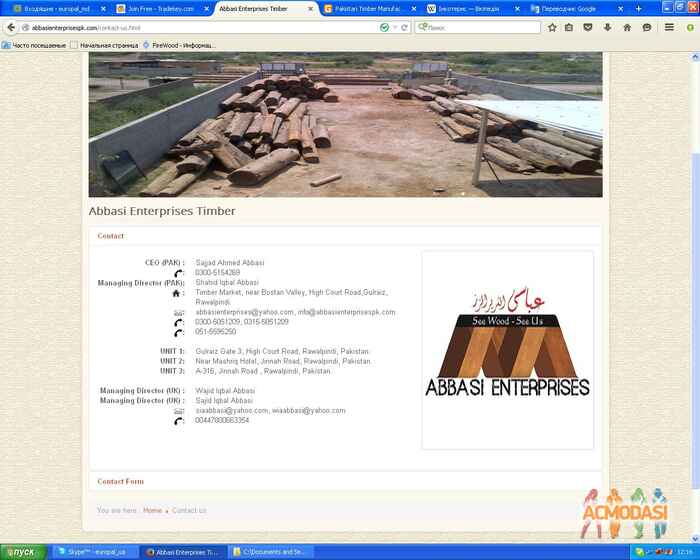Click inside the browser search field
Screen dimensions: 700x560
pos(480,27)
